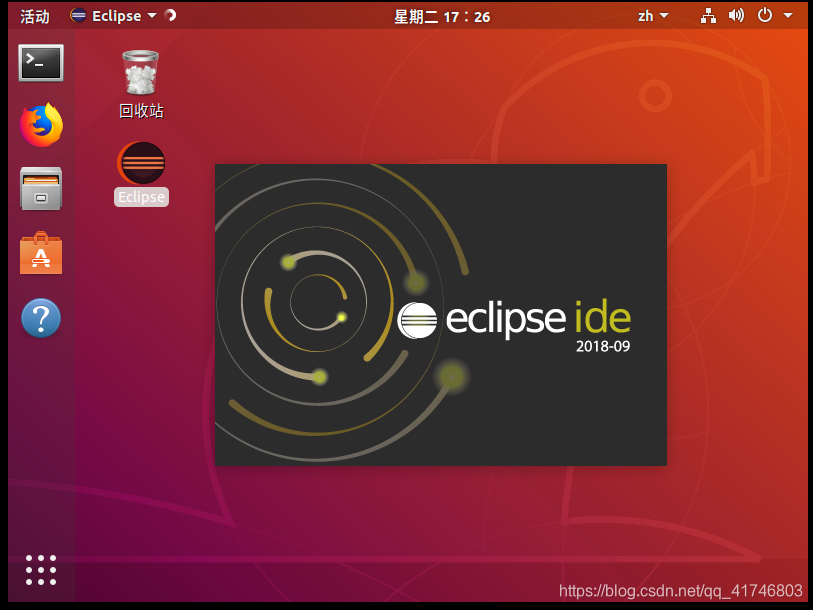Viewport: 813px width, 610px height.
Task: Click the Eclipse icon label text
Action: (141, 197)
